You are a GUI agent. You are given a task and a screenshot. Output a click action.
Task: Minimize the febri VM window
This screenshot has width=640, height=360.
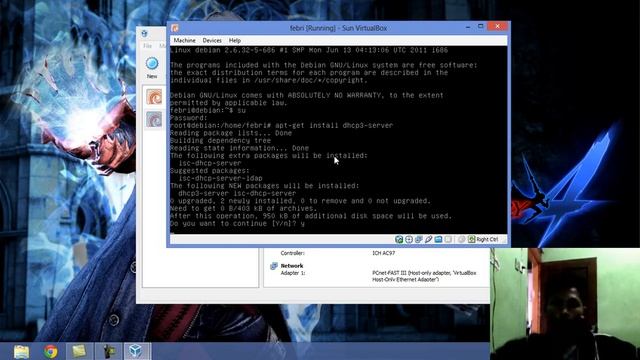(468, 27)
